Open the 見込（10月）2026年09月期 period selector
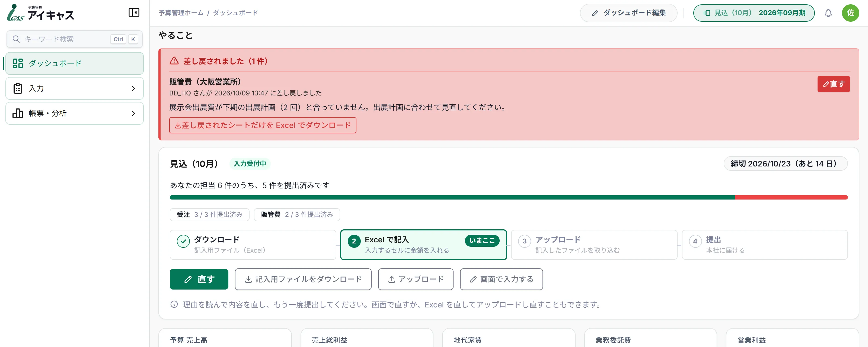The width and height of the screenshot is (868, 347). click(x=754, y=13)
